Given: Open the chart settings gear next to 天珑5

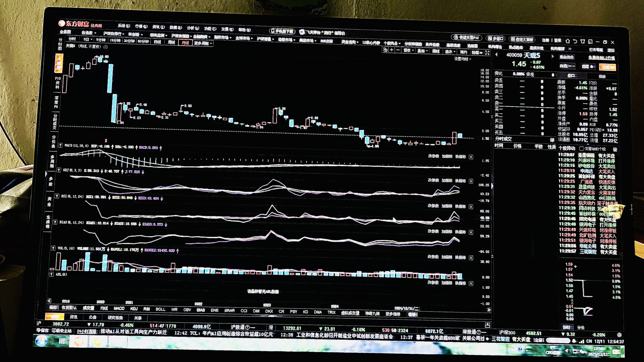Looking at the screenshot, I should (x=106, y=47).
